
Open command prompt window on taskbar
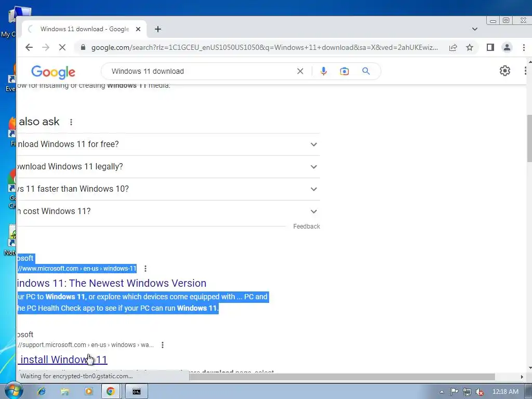[x=137, y=391]
